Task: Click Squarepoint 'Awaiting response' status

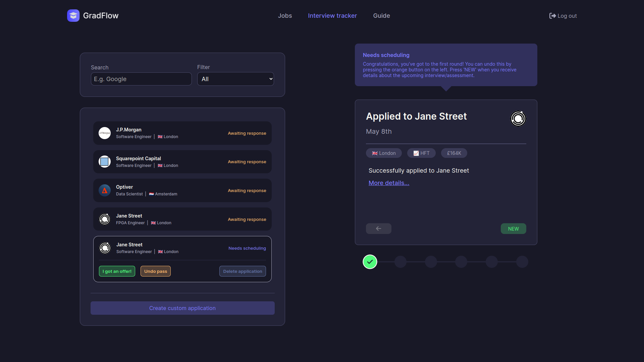Action: coord(247,162)
